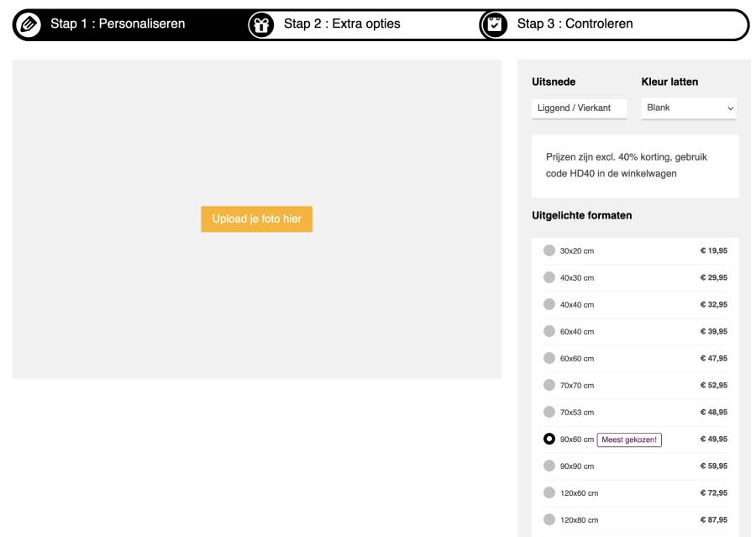Click the selected 90x60 cm radio button
This screenshot has width=756, height=537.
click(x=549, y=439)
